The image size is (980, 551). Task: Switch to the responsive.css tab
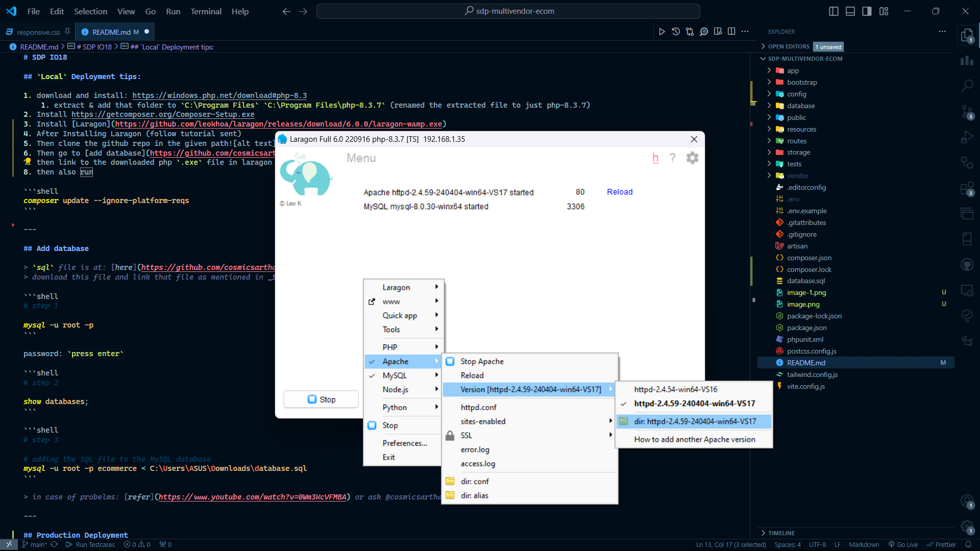(x=38, y=32)
